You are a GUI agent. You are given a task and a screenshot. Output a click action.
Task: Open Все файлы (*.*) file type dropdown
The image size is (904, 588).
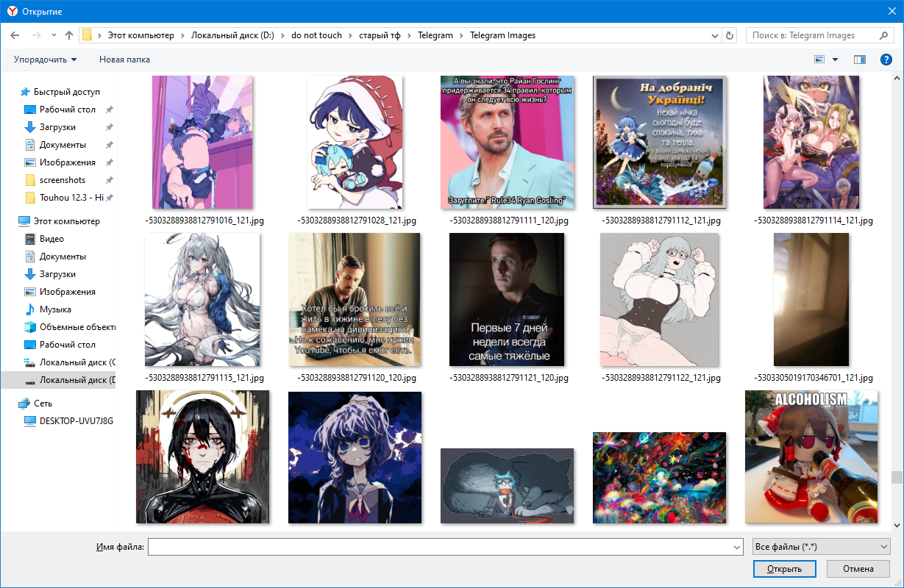(821, 547)
